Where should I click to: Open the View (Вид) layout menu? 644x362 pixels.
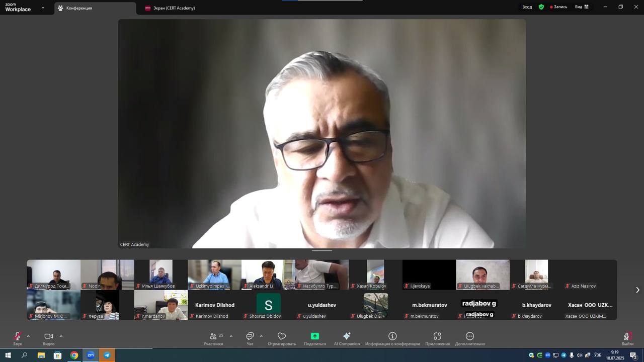coord(582,7)
